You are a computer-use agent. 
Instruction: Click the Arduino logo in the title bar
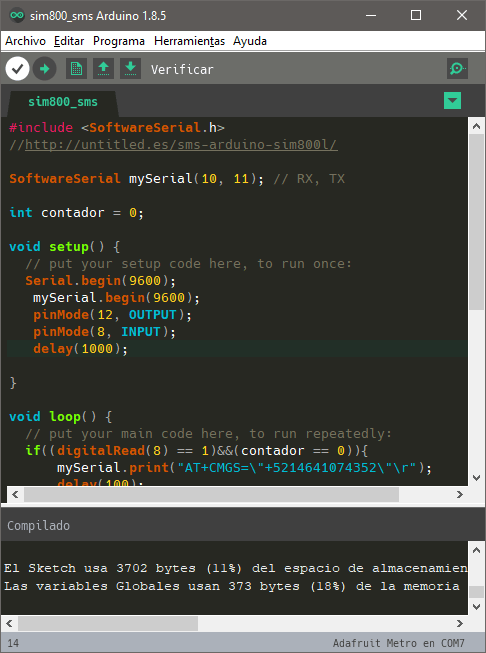pyautogui.click(x=17, y=15)
